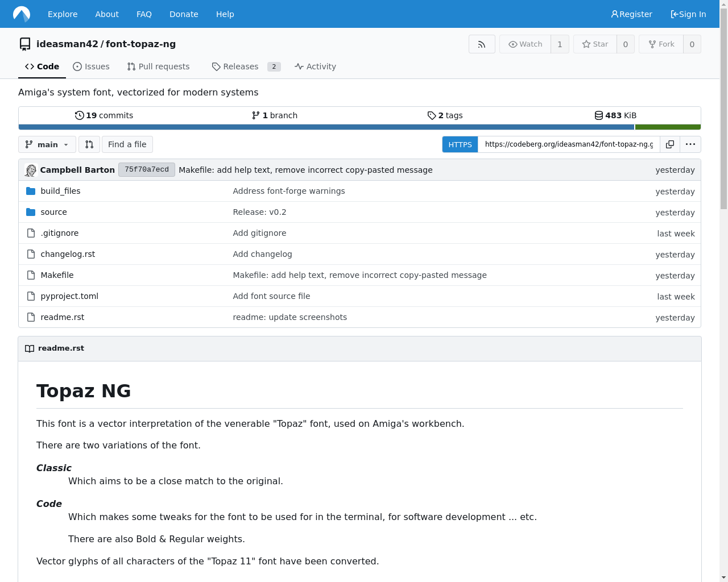Select the HTTPS clone button

(x=460, y=144)
